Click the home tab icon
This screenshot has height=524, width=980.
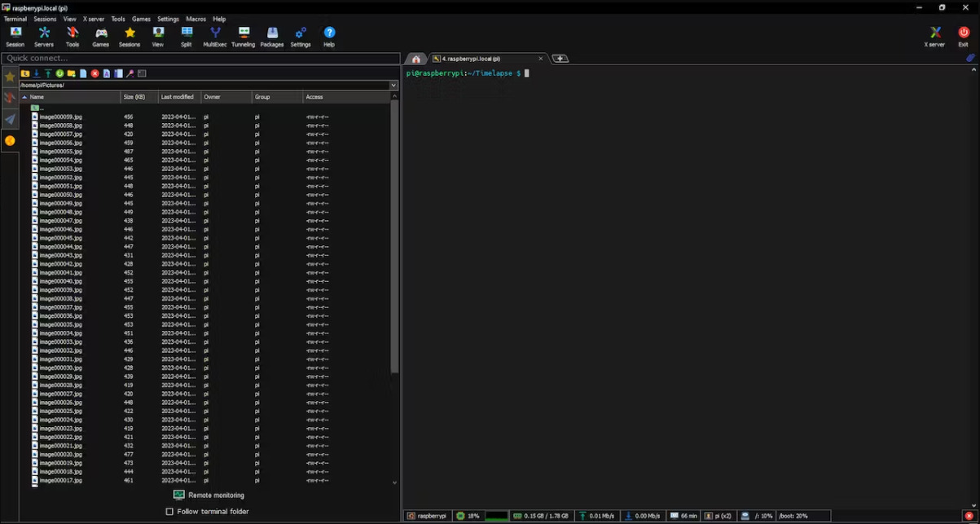[x=416, y=59]
